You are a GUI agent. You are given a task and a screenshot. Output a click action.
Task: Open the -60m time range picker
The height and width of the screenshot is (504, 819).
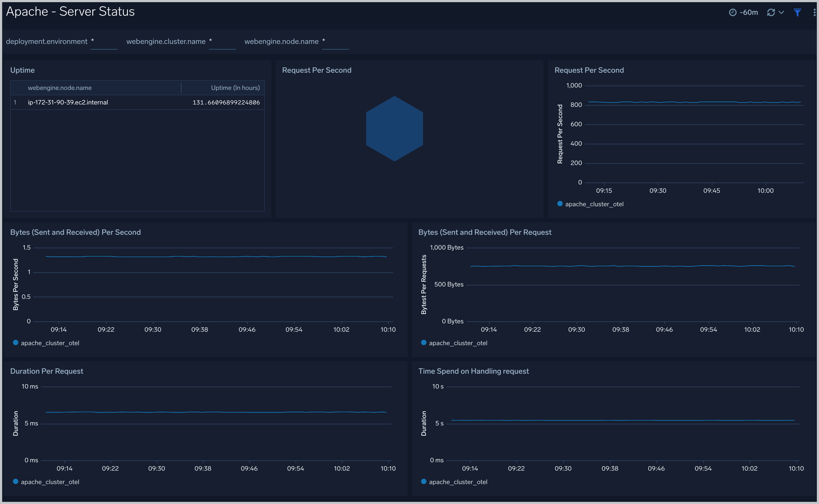click(x=743, y=12)
